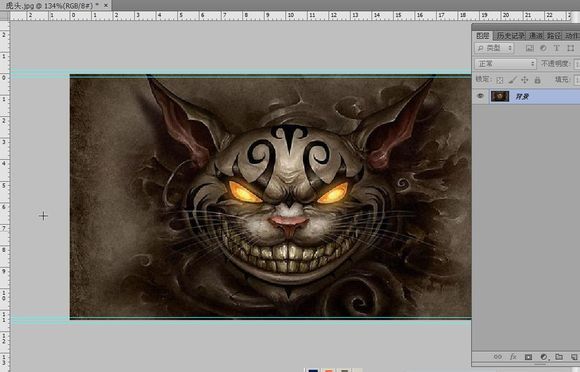Screen dimensions: 580x372
Task: Open the layer filter type dropdown
Action: pyautogui.click(x=494, y=48)
